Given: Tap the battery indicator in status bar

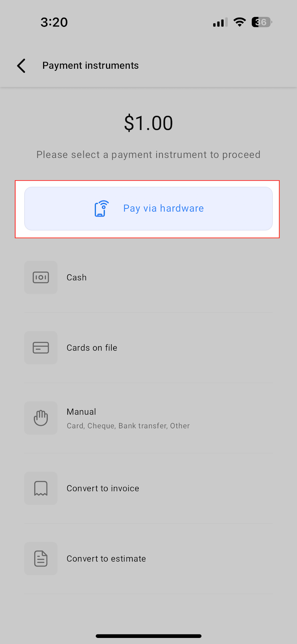Looking at the screenshot, I should (x=262, y=22).
